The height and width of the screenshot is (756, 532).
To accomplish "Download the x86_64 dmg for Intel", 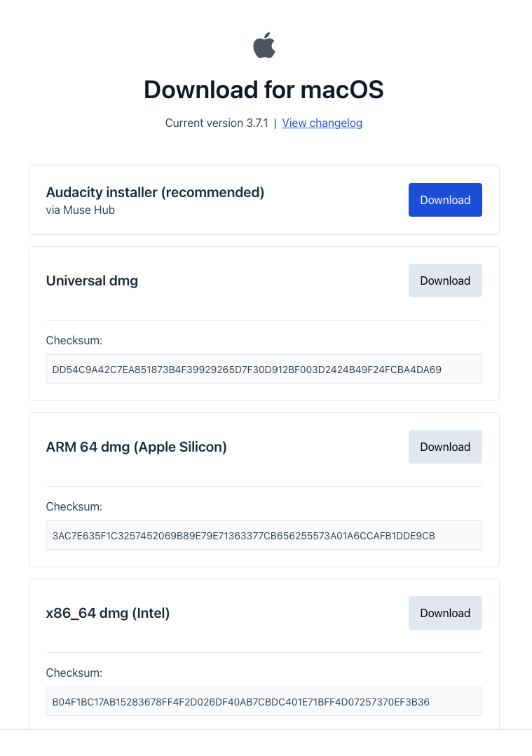I will coord(445,612).
